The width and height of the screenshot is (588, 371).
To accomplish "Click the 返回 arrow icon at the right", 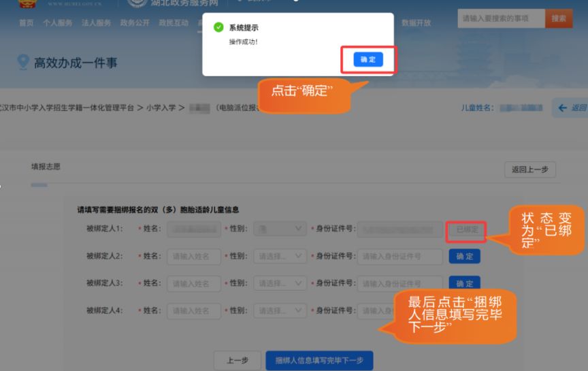I will (x=562, y=108).
